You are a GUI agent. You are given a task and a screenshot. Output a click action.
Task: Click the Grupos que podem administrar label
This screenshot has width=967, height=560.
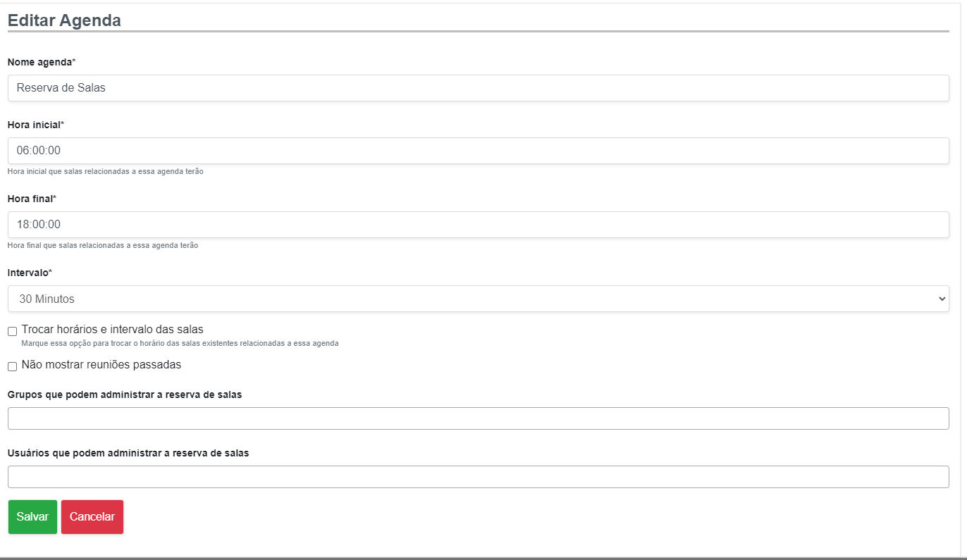click(125, 394)
